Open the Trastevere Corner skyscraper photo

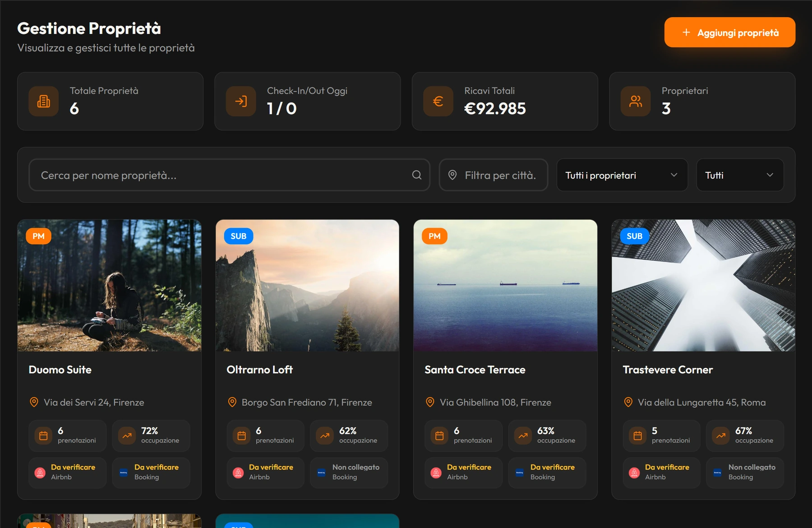pyautogui.click(x=703, y=285)
